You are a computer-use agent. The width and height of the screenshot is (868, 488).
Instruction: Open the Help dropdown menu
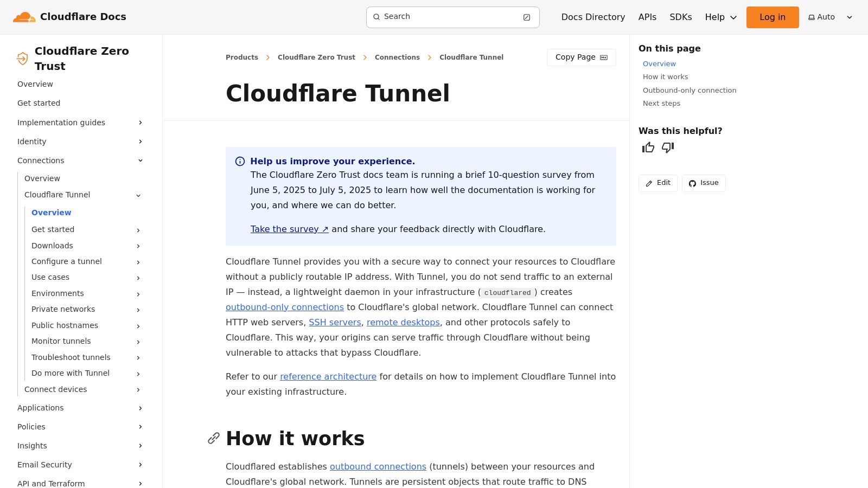point(721,17)
